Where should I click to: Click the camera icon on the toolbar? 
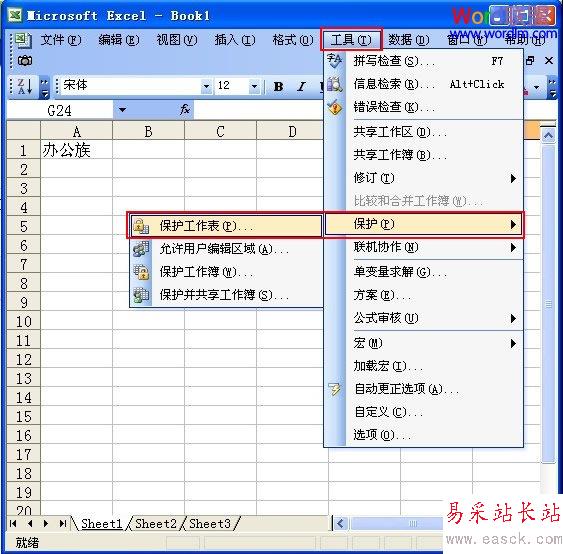pos(24,61)
